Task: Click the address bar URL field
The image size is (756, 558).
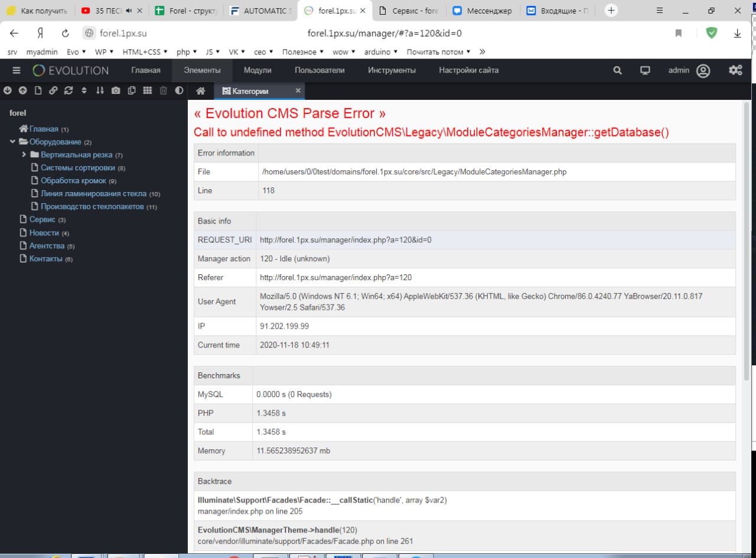Action: pos(384,33)
